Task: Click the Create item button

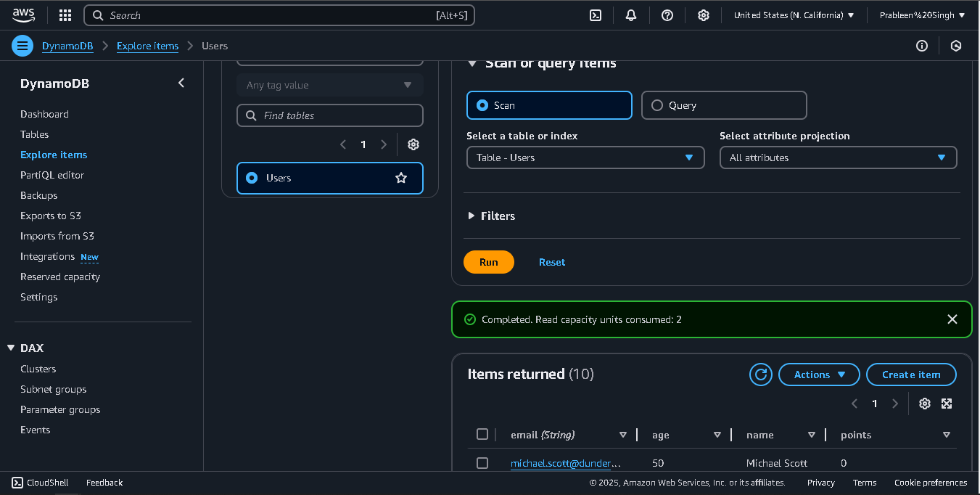Action: point(911,375)
